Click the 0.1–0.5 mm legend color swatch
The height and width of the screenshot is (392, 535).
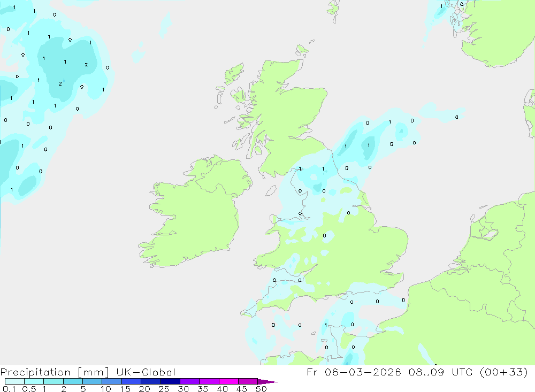pos(14,381)
